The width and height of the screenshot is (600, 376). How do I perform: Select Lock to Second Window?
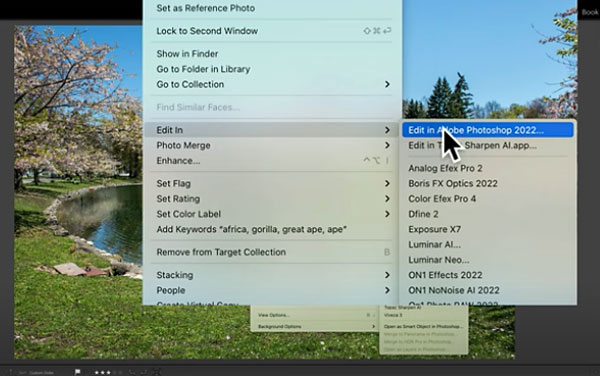(x=272, y=31)
